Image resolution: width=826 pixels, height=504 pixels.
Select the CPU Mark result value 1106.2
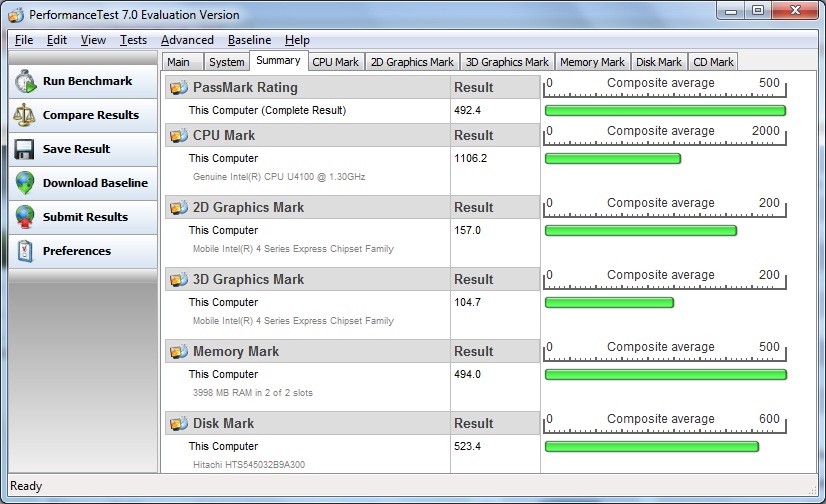470,159
